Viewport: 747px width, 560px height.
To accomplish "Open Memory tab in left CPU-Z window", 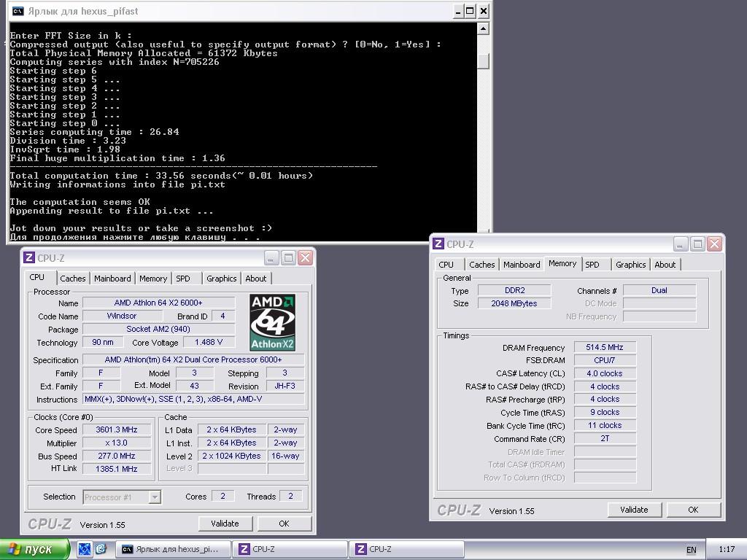I will point(153,279).
